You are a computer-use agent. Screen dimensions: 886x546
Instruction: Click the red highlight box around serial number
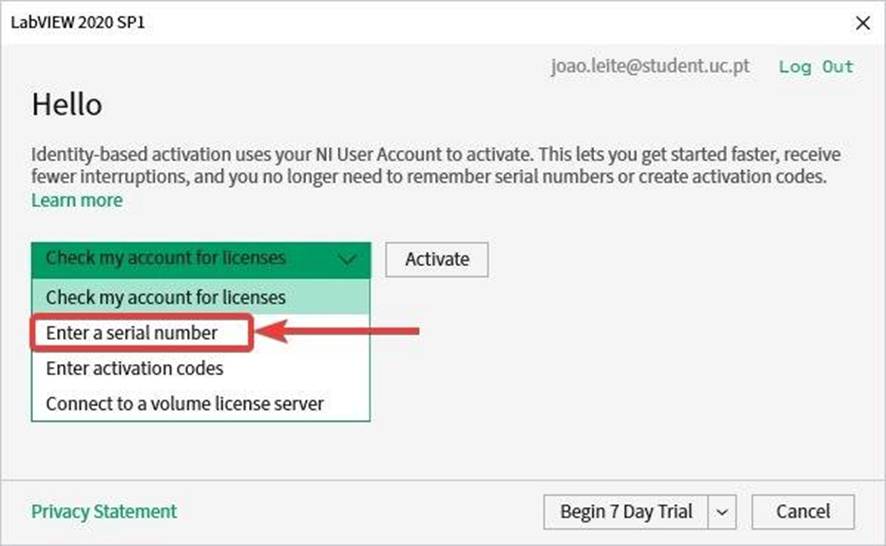pyautogui.click(x=141, y=333)
